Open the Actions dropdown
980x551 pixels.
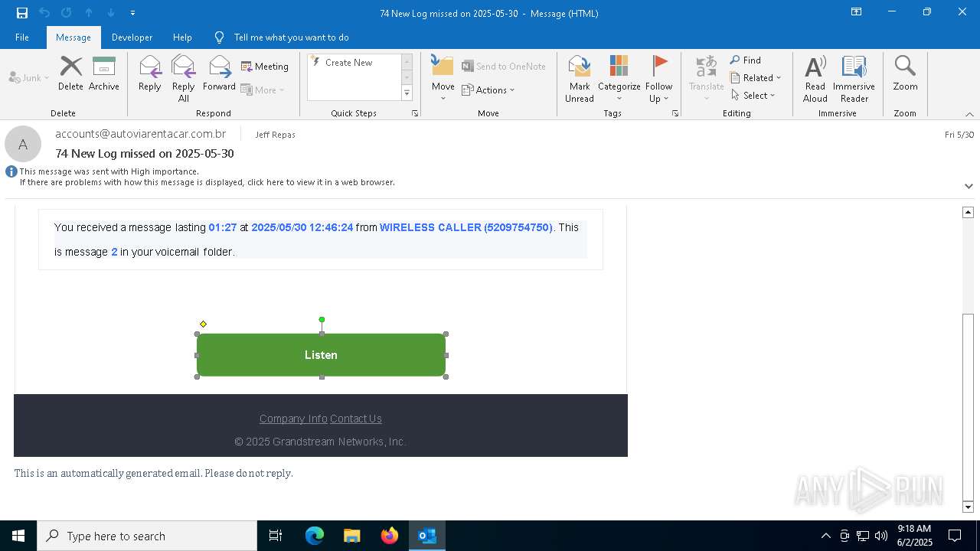[488, 90]
